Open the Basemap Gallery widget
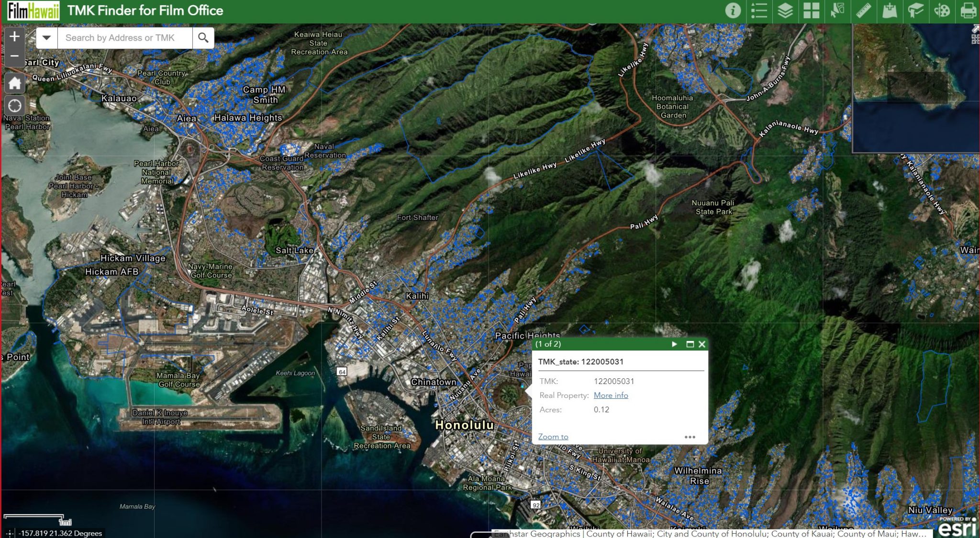 point(811,11)
